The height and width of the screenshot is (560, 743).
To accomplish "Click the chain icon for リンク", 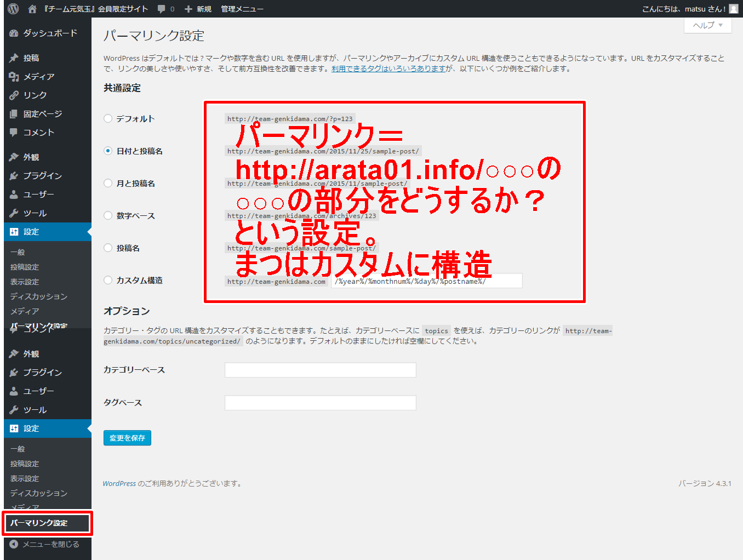I will (14, 95).
